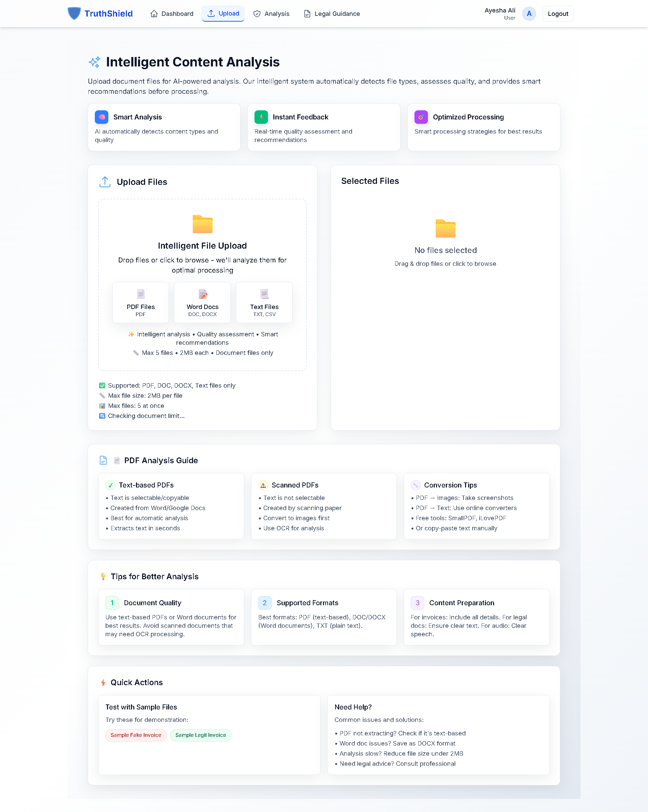The width and height of the screenshot is (648, 812).
Task: Click the user avatar circle 'A'
Action: pos(529,13)
